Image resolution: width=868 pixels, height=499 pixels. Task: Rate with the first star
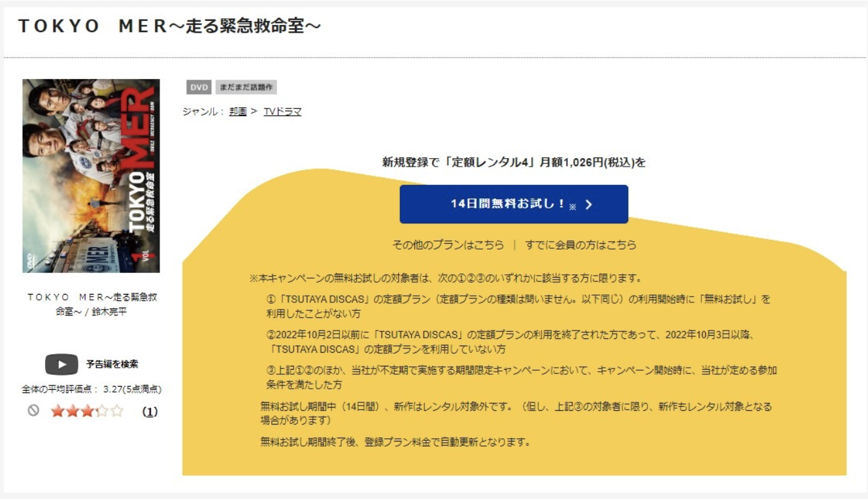(x=58, y=411)
